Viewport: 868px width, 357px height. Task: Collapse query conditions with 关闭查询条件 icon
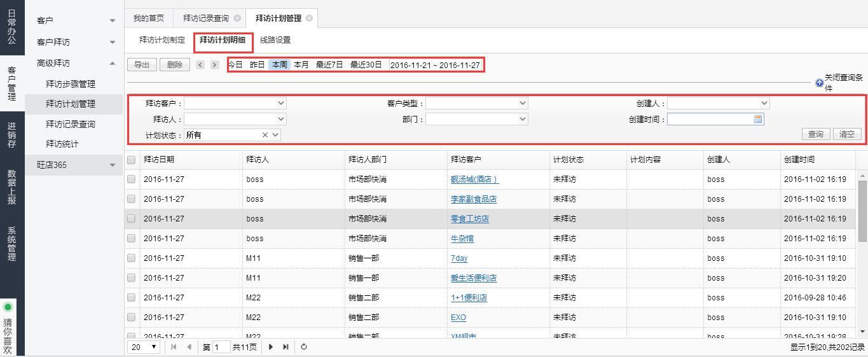click(819, 83)
